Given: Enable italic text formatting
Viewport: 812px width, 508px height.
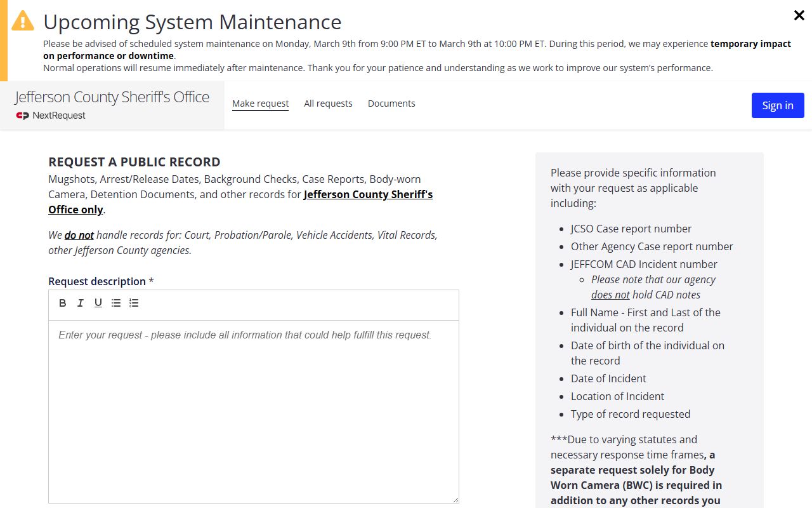Looking at the screenshot, I should pyautogui.click(x=81, y=303).
